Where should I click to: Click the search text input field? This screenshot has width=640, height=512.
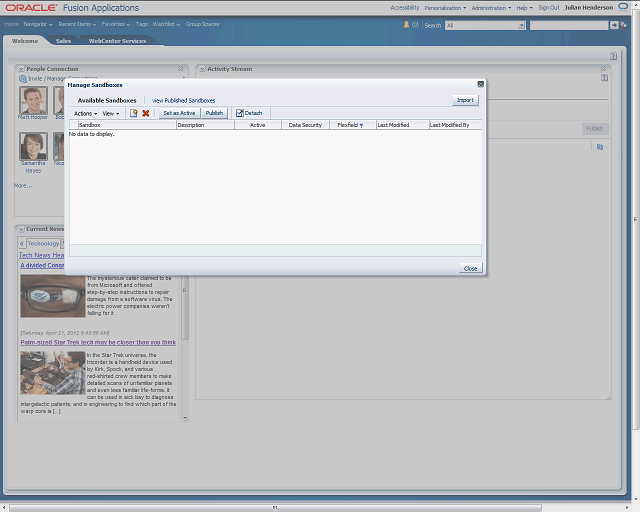pos(569,25)
